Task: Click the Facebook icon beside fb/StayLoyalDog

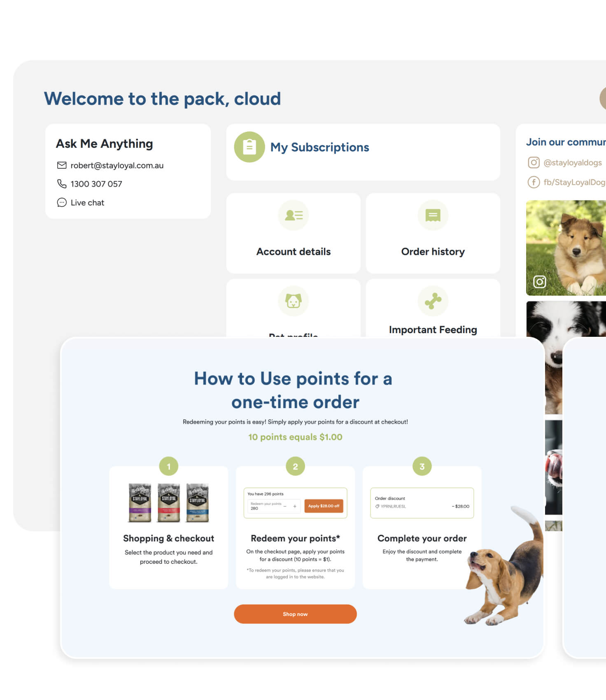Action: click(x=534, y=182)
